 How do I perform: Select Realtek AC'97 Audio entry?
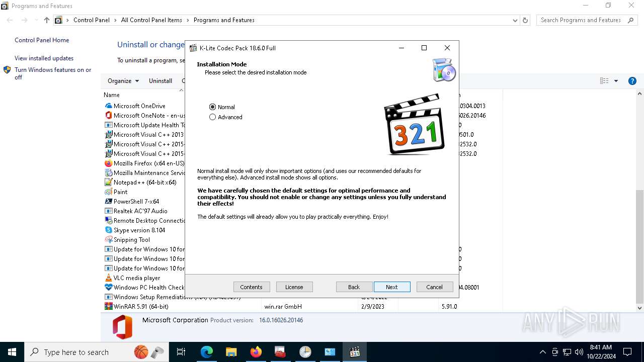pos(140,211)
